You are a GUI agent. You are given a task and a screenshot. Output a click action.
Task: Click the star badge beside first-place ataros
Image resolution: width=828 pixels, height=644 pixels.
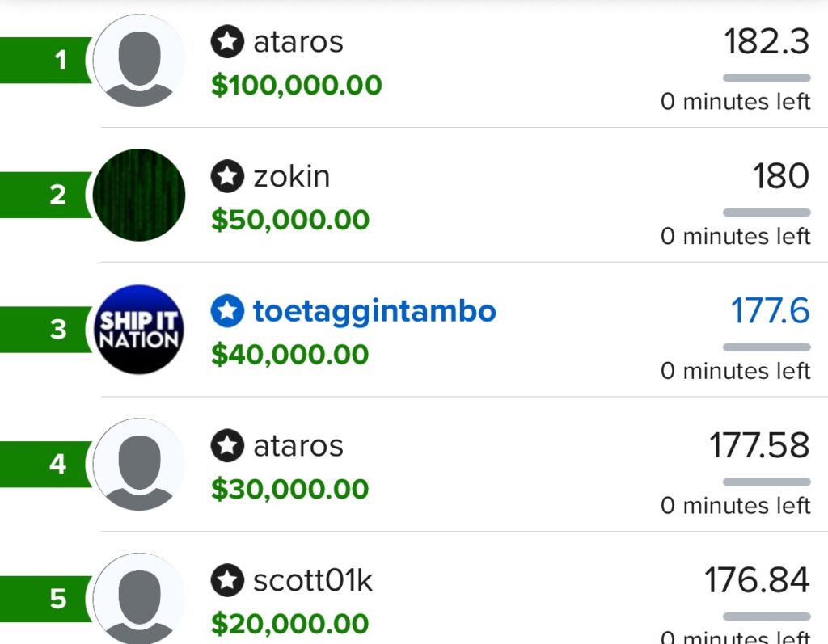click(227, 42)
